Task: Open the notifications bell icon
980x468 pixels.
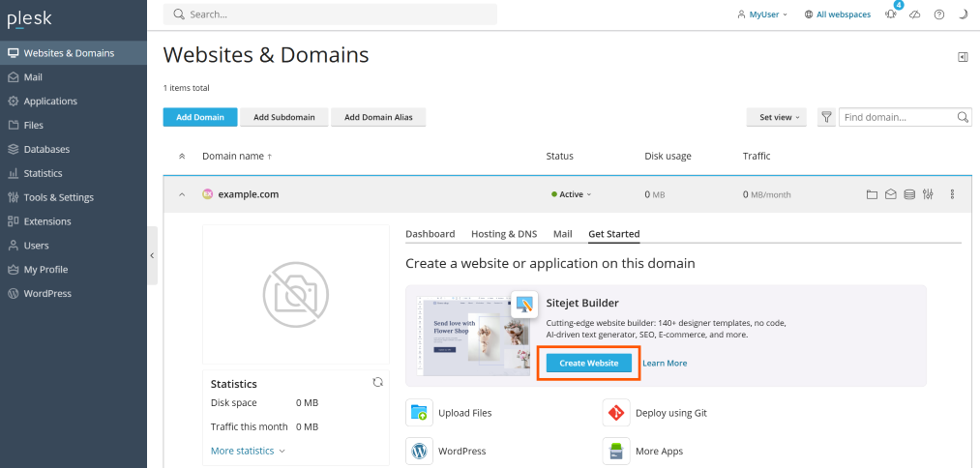Action: [x=890, y=15]
